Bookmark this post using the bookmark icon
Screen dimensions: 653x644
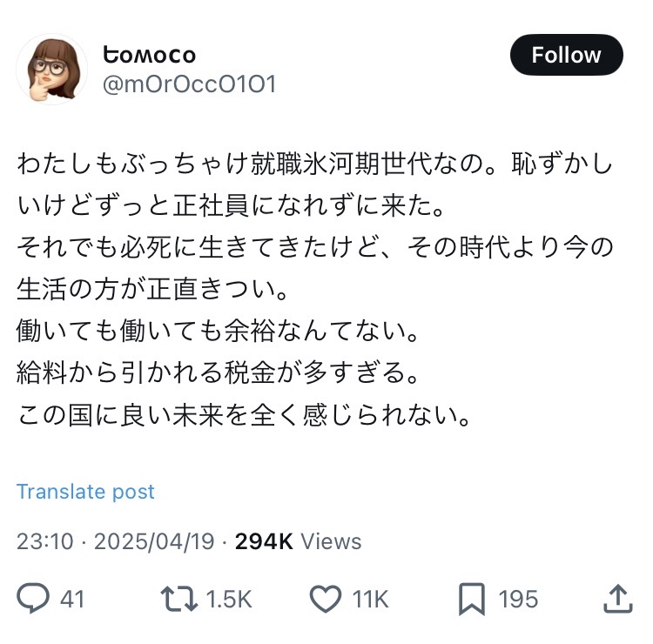(x=471, y=599)
